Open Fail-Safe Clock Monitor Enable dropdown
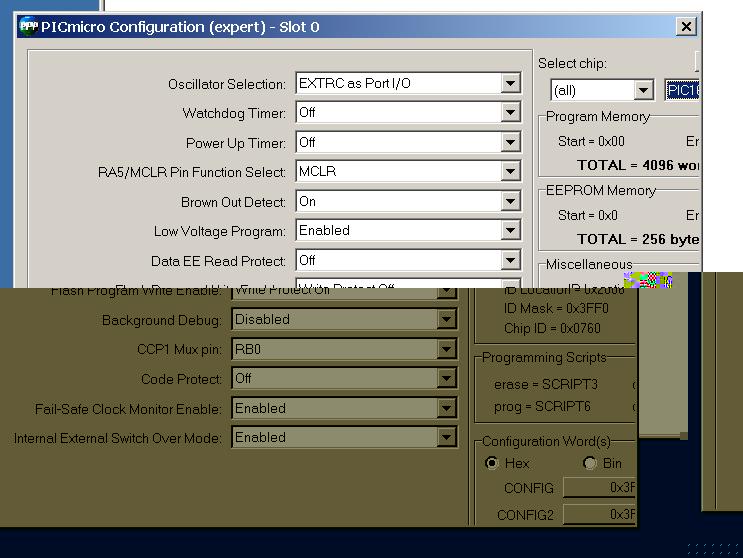Image resolution: width=743 pixels, height=558 pixels. [446, 408]
